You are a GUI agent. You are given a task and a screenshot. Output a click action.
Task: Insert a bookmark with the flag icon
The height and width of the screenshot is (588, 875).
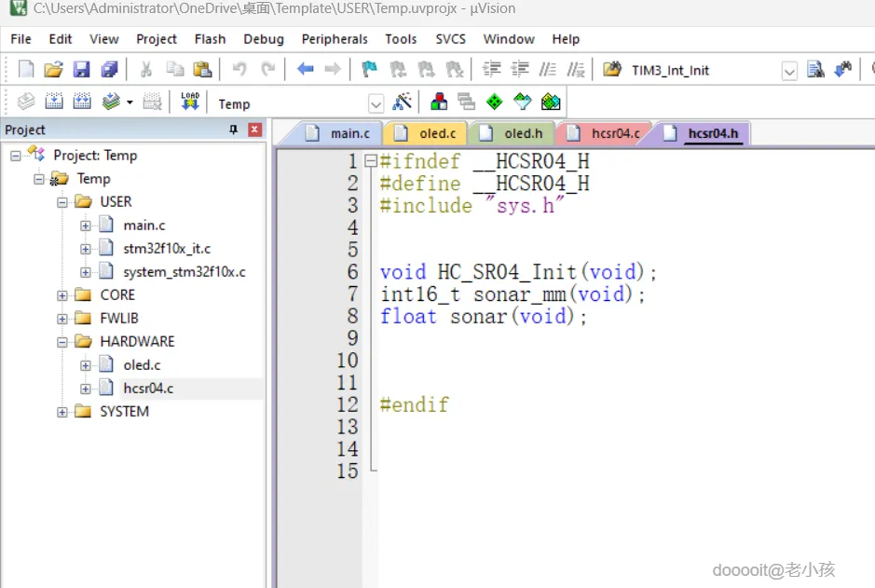pyautogui.click(x=369, y=70)
